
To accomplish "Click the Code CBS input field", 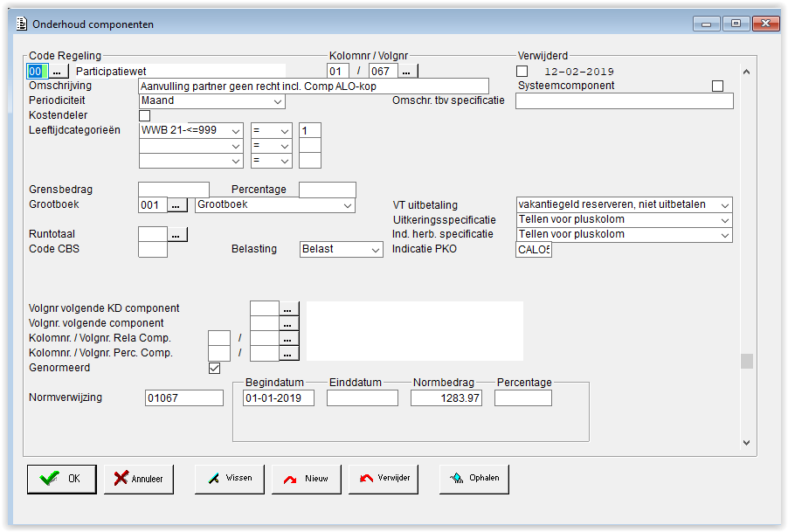I will pos(153,250).
